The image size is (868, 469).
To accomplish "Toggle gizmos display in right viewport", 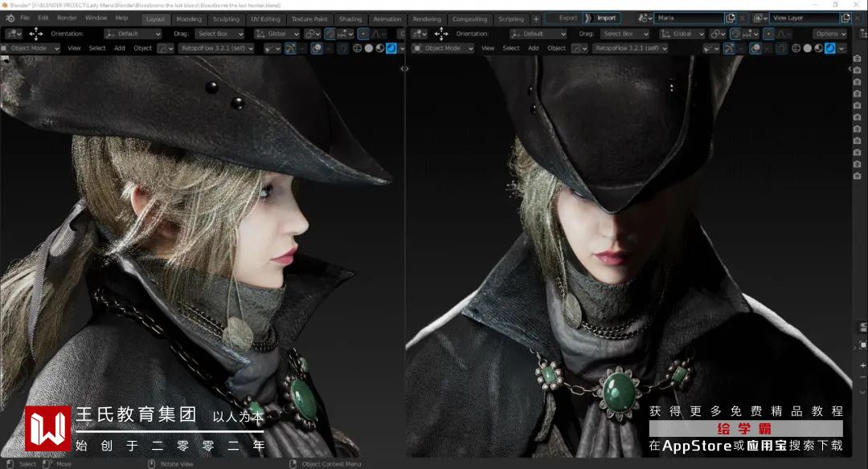I will [729, 49].
